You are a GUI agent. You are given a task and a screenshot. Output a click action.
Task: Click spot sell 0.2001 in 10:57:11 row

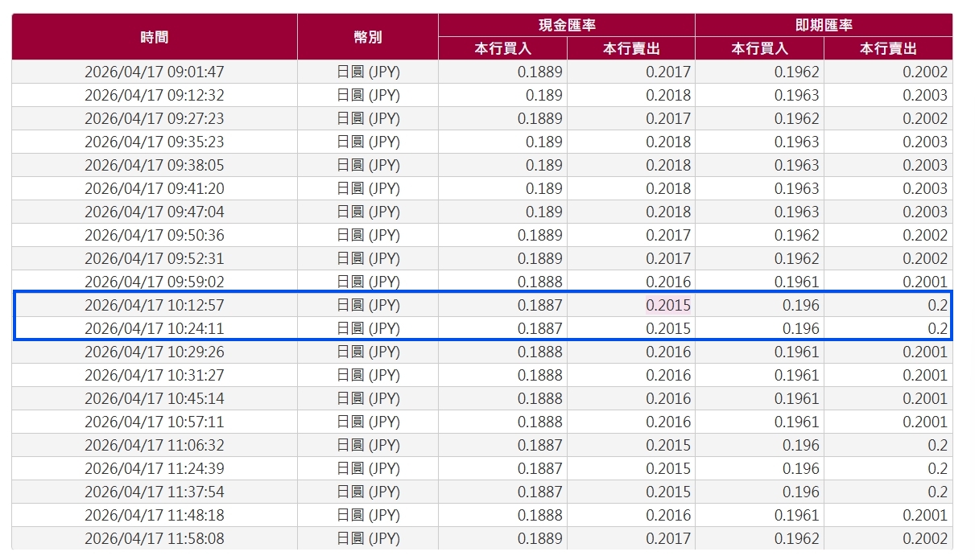pyautogui.click(x=925, y=422)
